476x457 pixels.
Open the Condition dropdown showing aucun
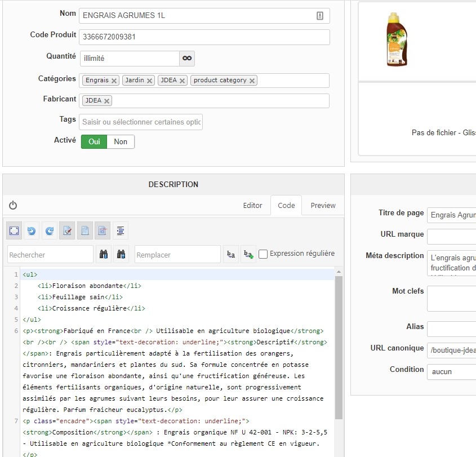click(x=452, y=372)
